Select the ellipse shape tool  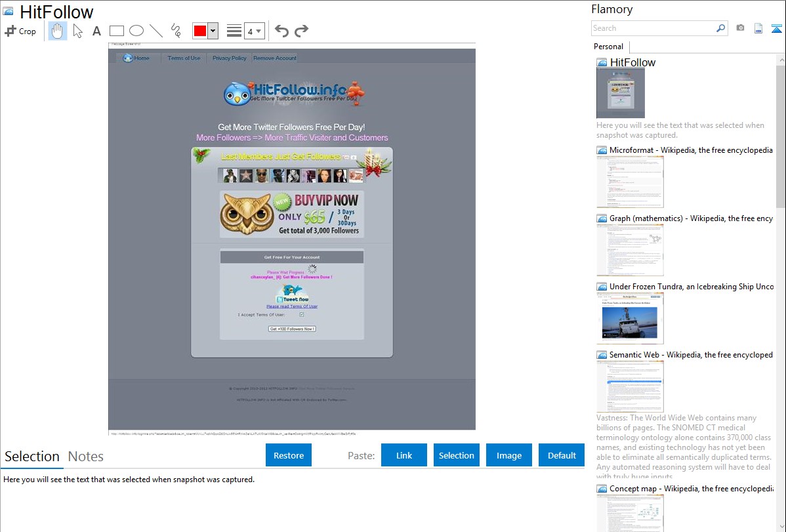(136, 31)
